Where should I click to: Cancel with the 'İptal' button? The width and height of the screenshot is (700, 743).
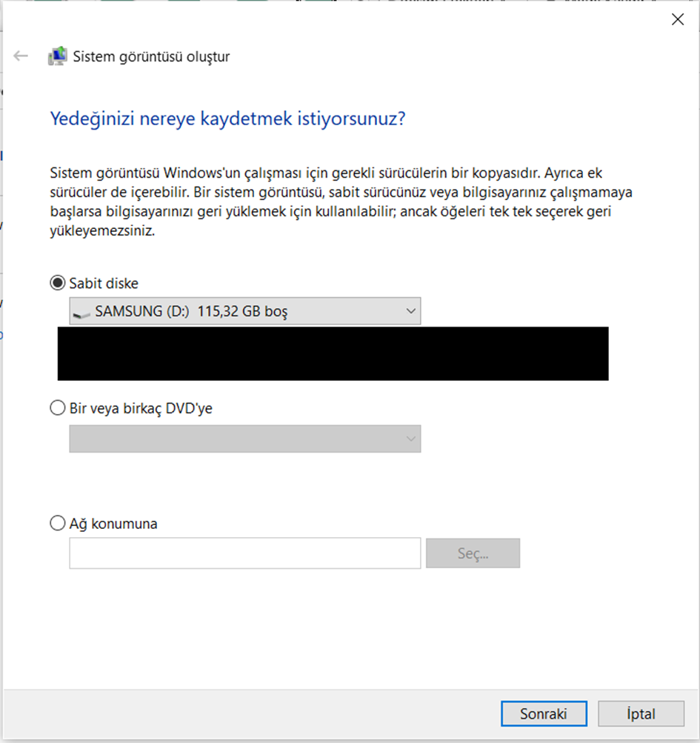pos(641,713)
